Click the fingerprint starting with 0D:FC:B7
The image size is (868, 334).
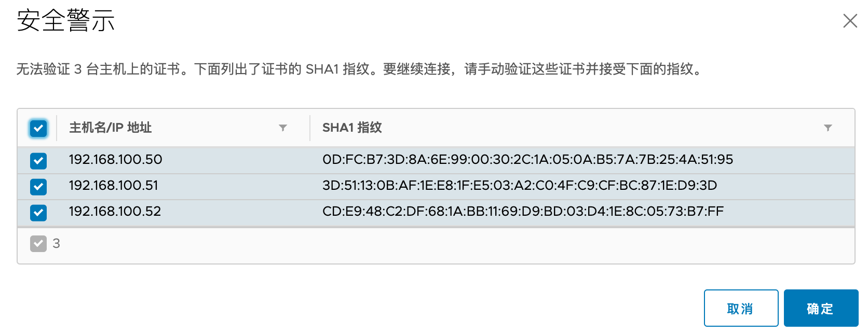527,160
